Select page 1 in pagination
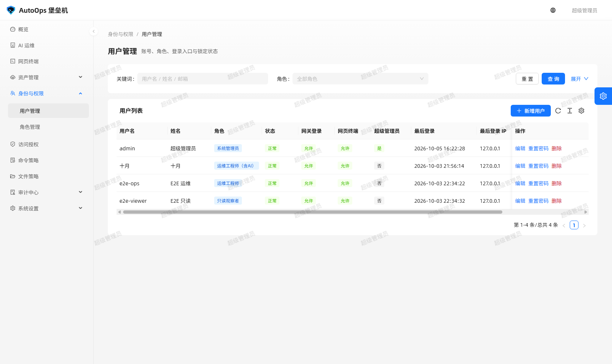The image size is (612, 364). tap(574, 225)
